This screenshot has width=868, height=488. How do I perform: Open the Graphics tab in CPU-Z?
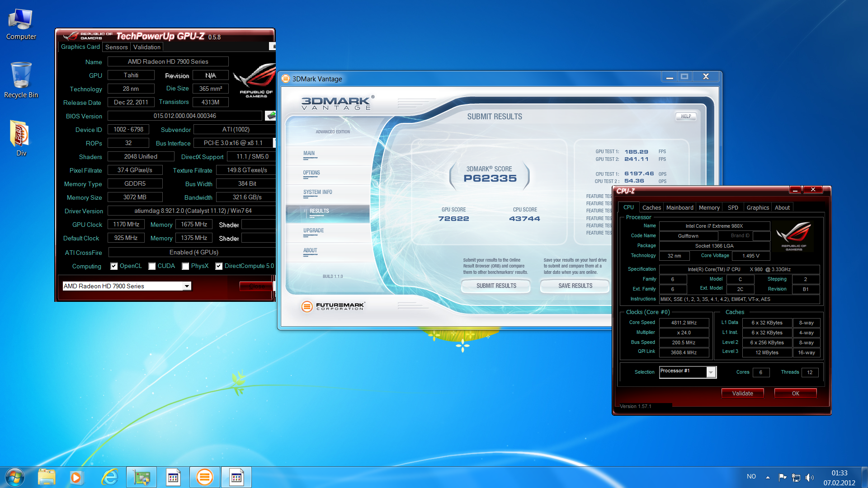coord(758,207)
